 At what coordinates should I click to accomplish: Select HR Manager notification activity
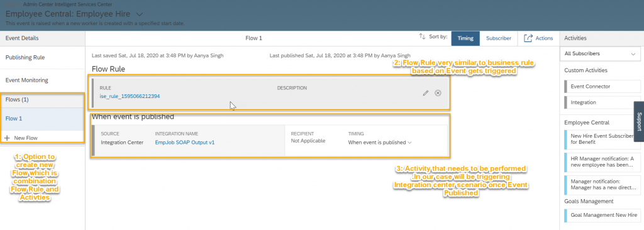click(x=602, y=162)
